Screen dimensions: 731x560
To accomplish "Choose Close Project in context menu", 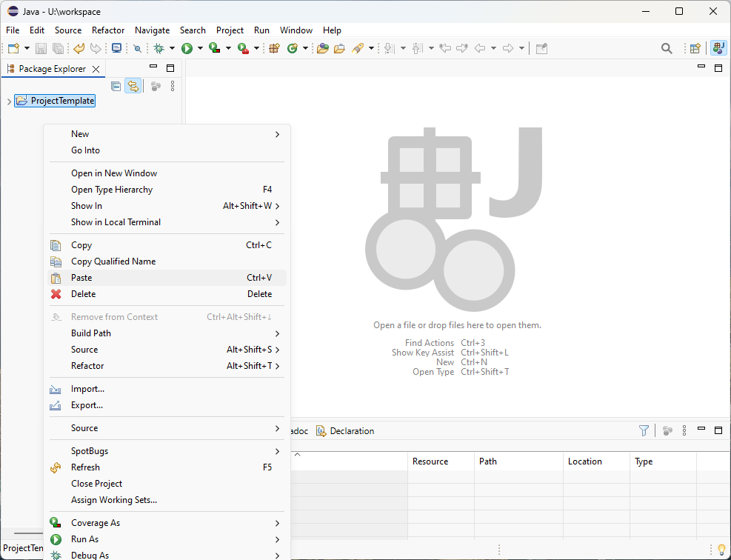I will coord(96,484).
